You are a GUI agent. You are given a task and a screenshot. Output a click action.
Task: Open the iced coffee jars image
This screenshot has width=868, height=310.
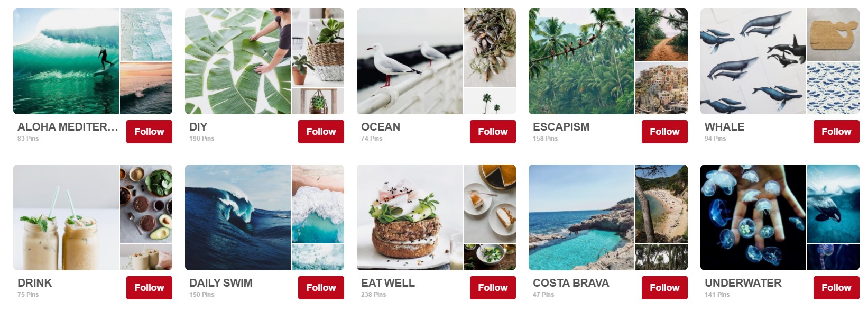pos(66,217)
